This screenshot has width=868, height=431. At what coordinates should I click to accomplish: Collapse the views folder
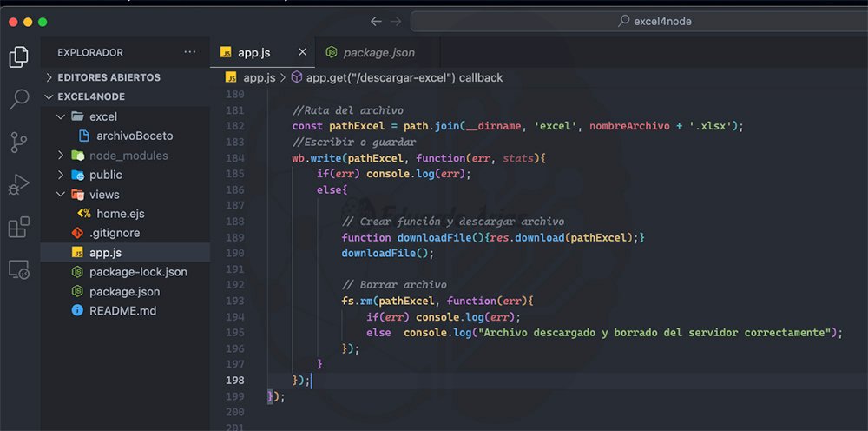(x=61, y=195)
